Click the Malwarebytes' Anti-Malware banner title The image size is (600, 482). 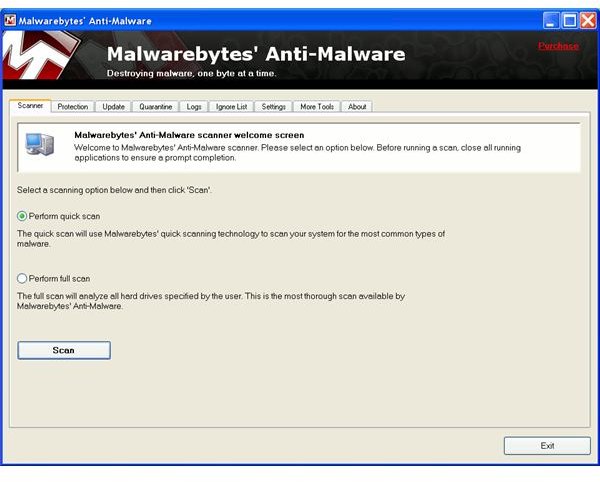256,54
